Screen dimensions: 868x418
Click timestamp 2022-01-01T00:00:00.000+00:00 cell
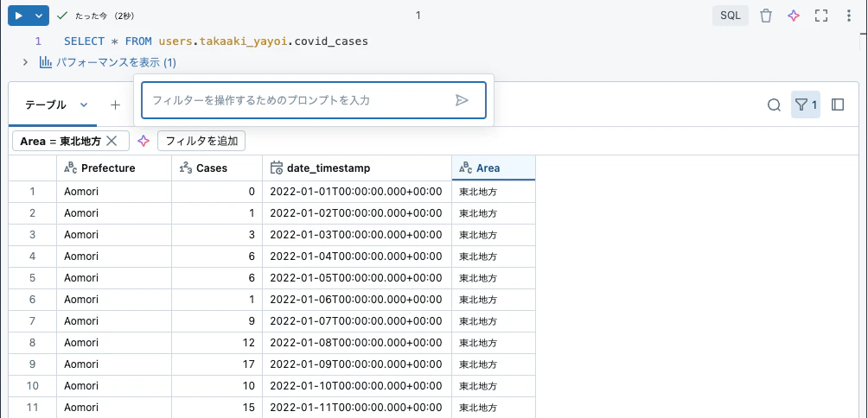click(x=357, y=192)
